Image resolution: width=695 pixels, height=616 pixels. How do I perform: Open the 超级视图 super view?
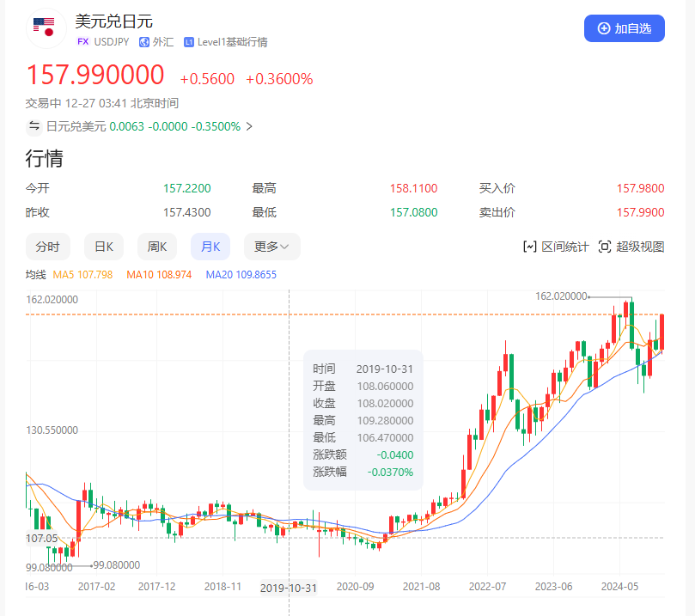pos(631,247)
